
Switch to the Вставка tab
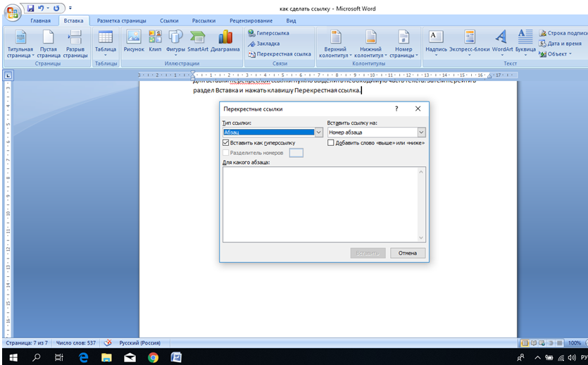[x=73, y=20]
